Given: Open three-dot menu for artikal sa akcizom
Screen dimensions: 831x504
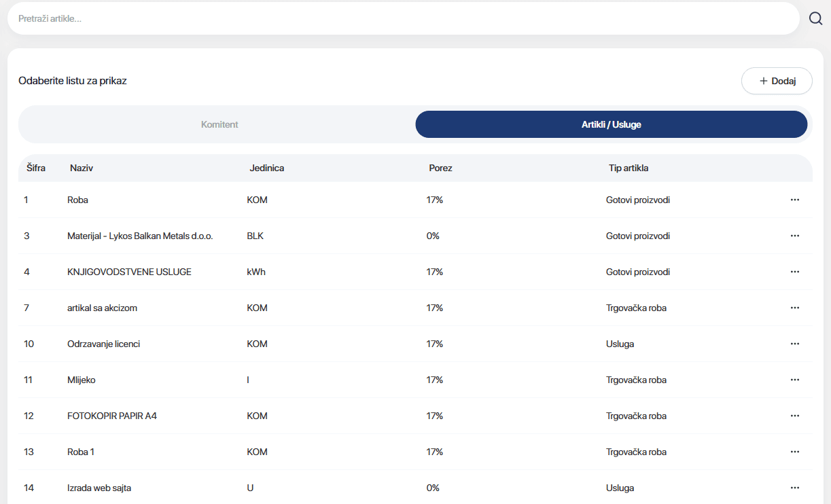Looking at the screenshot, I should coord(795,308).
